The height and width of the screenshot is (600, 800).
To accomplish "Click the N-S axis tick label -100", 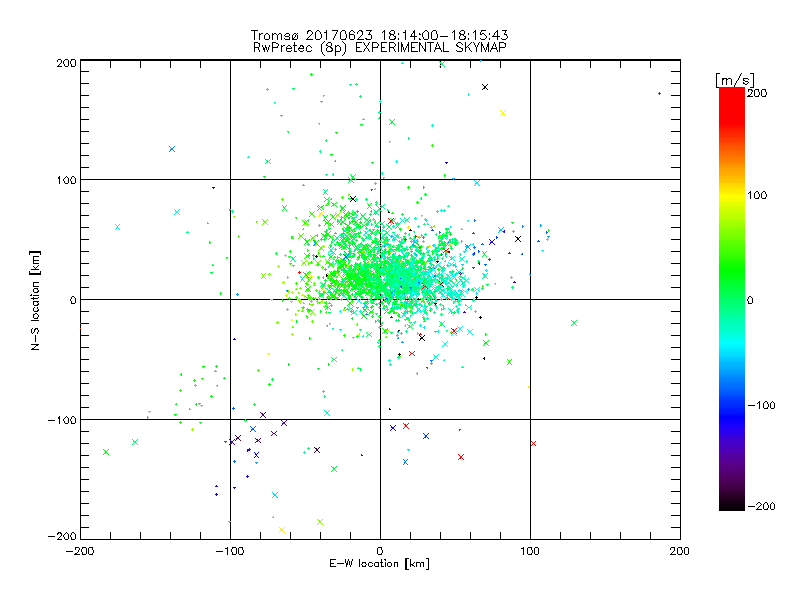I will pos(62,420).
